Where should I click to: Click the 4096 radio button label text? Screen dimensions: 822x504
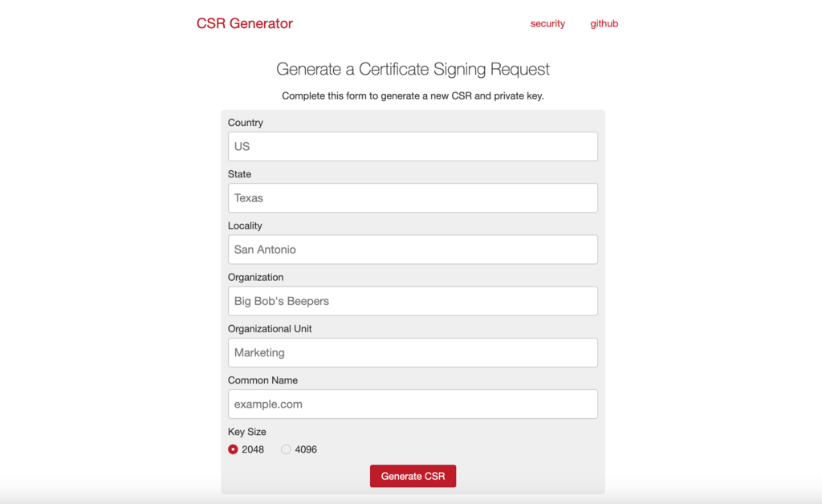tap(306, 449)
